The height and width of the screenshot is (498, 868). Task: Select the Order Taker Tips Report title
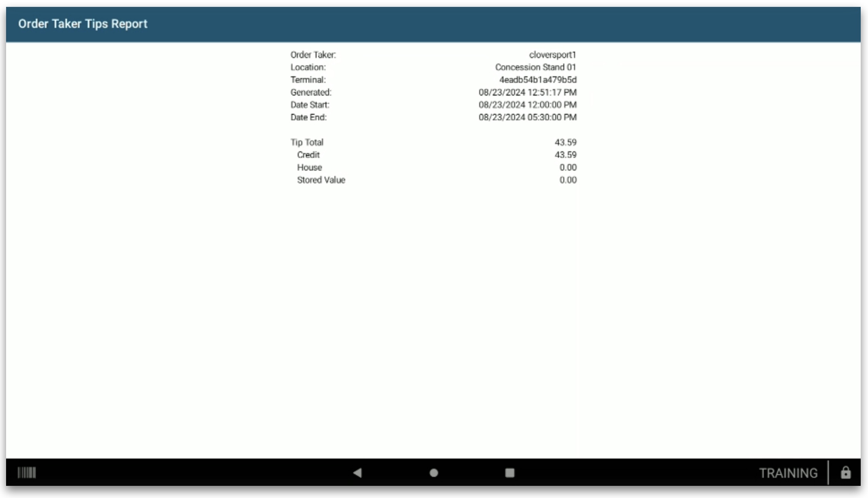tap(83, 24)
